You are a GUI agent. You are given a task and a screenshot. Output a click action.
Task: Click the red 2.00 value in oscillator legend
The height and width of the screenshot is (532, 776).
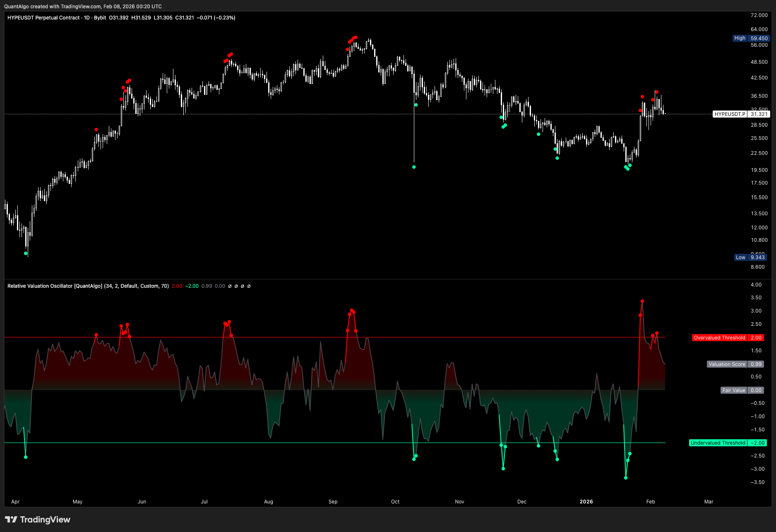(177, 286)
